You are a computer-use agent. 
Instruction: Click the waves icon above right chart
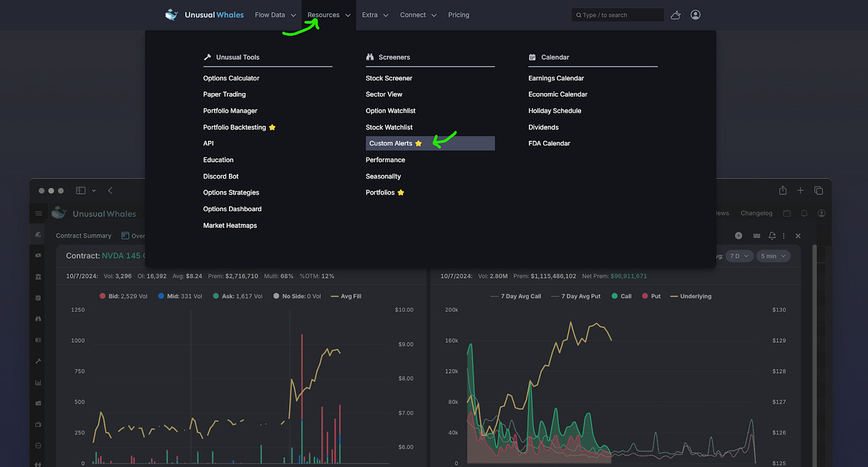(x=757, y=236)
